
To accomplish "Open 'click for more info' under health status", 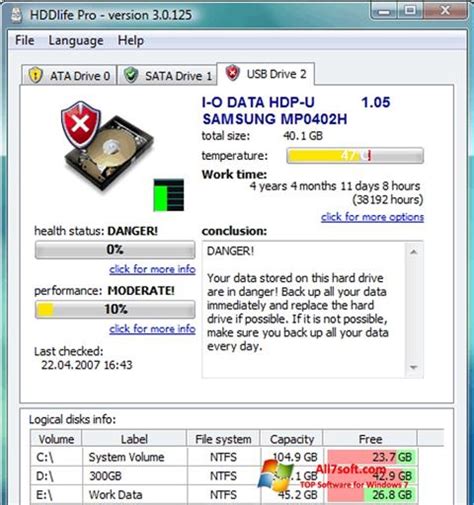I will (x=152, y=269).
